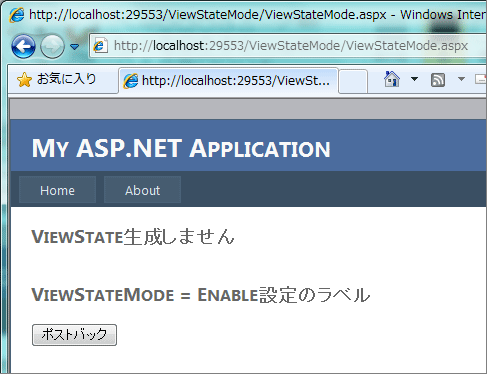
Task: Expand the Home button dropdown arrow
Action: click(414, 79)
